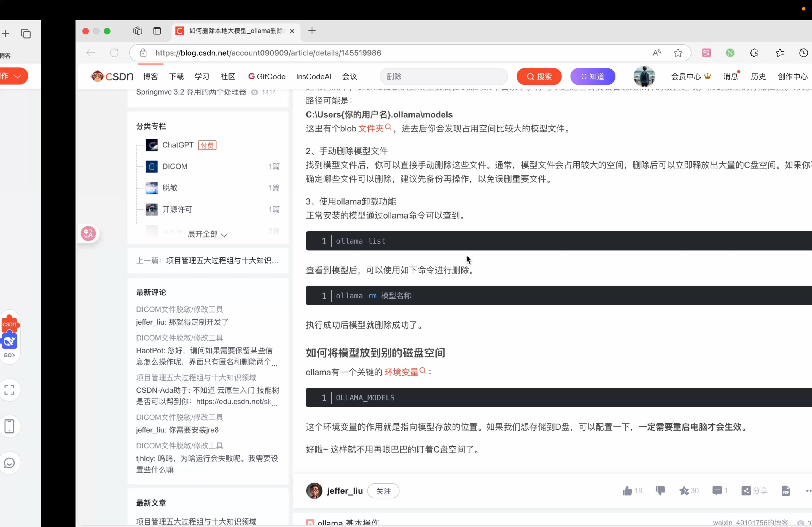Open mobile view via the phone icon
The image size is (812, 527).
tap(10, 426)
